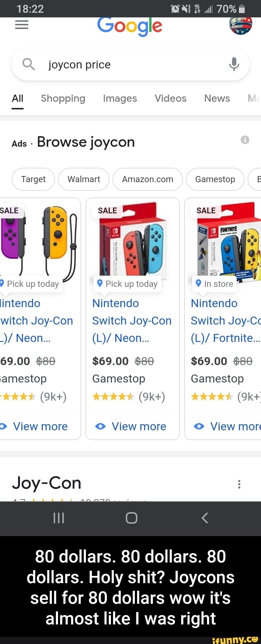Switch to the Shopping tab

(63, 99)
